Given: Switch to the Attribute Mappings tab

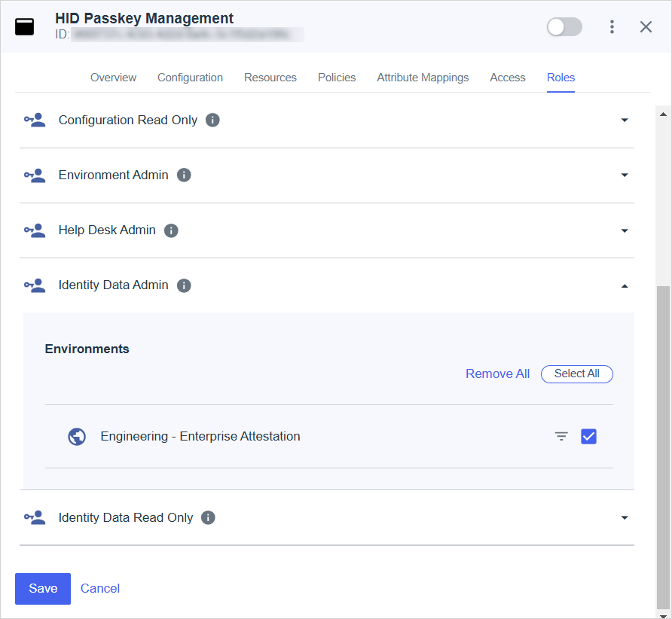Looking at the screenshot, I should (423, 78).
